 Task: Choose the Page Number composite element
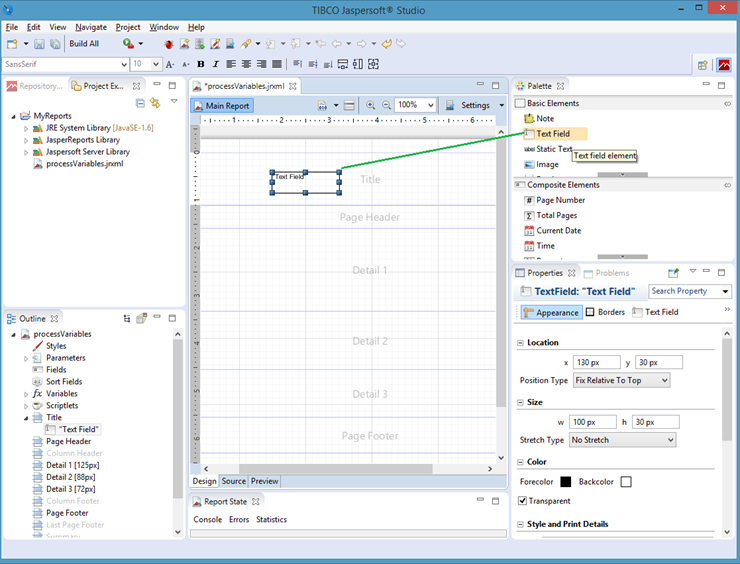560,200
